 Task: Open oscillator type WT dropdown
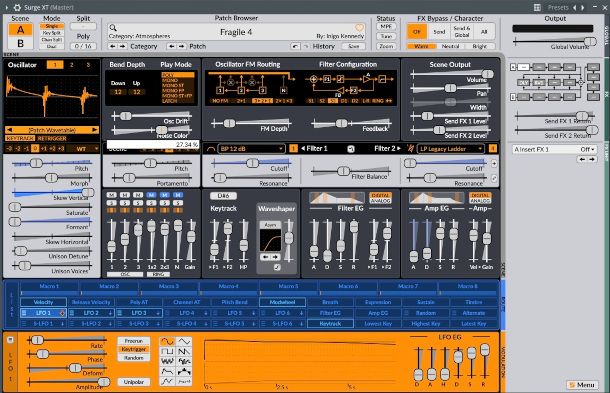[83, 149]
